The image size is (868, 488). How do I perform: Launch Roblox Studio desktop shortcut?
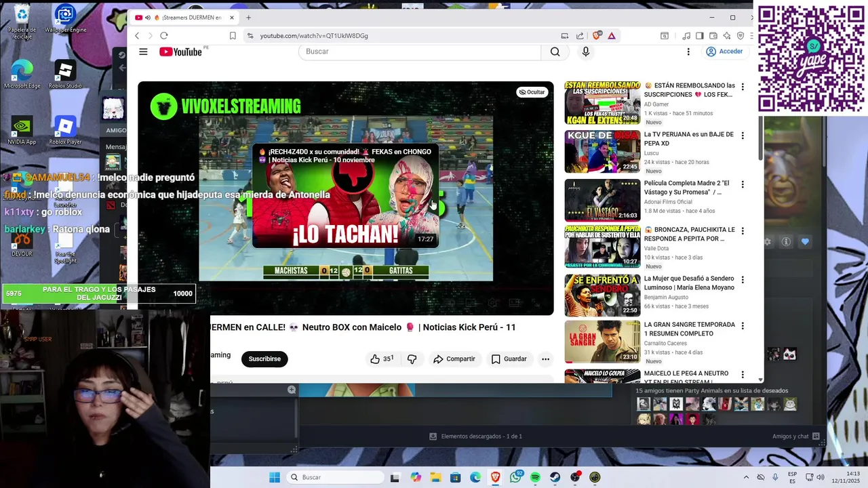pyautogui.click(x=65, y=75)
